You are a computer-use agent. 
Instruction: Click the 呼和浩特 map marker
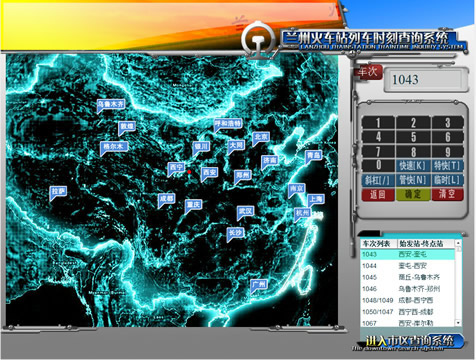[228, 124]
